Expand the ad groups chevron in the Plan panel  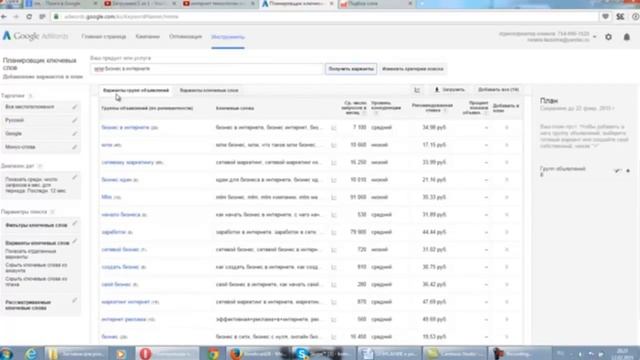point(617,171)
